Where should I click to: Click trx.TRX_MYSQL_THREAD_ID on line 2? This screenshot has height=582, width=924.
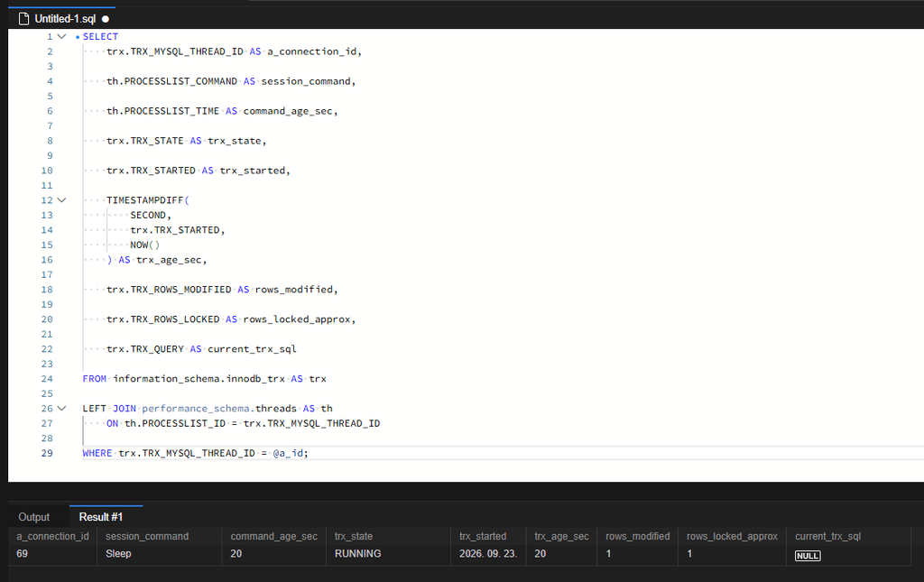[x=175, y=51]
